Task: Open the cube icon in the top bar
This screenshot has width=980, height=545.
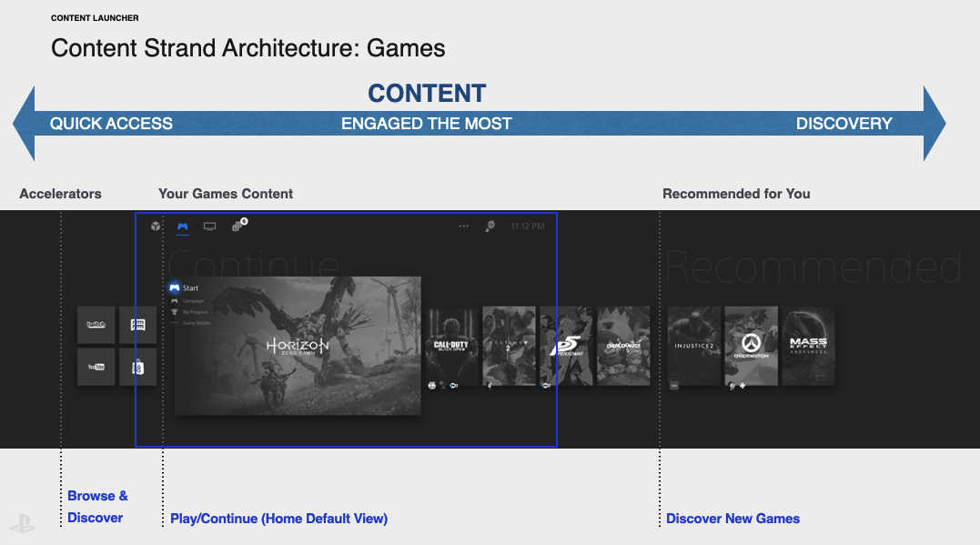Action: pyautogui.click(x=156, y=227)
